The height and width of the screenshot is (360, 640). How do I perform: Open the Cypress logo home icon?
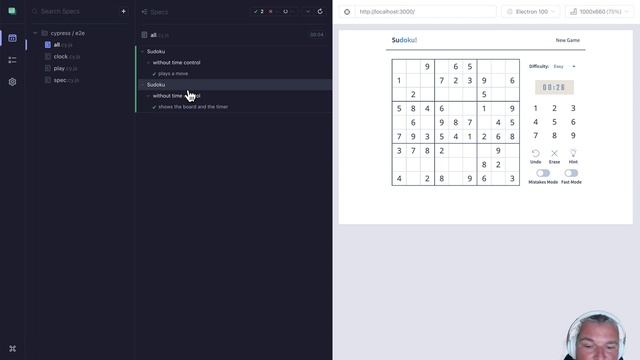click(x=12, y=11)
